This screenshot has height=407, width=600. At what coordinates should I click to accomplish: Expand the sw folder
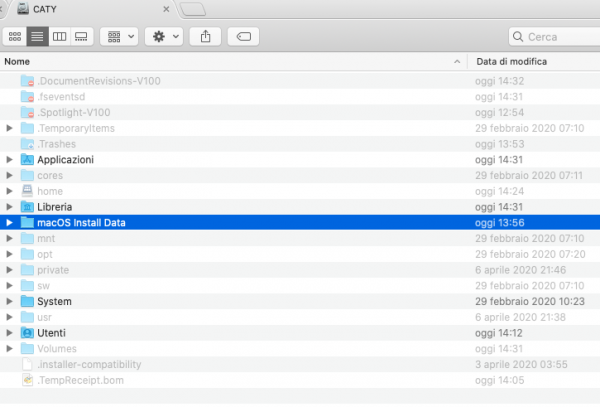10,285
